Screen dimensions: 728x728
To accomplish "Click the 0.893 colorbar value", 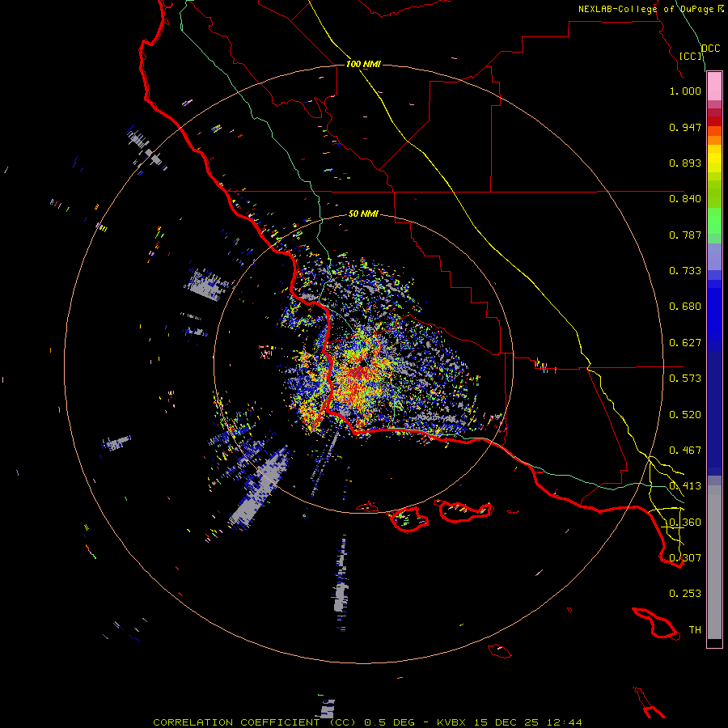I will point(685,163).
